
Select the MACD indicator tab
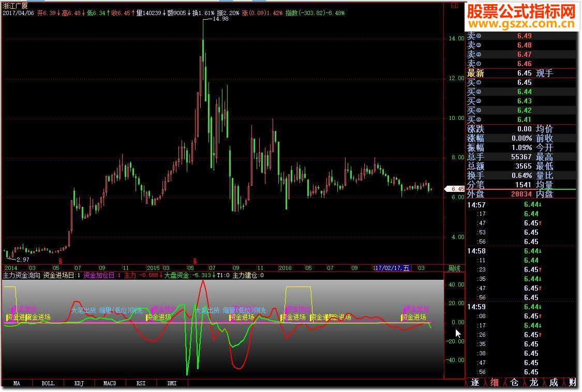[x=110, y=383]
